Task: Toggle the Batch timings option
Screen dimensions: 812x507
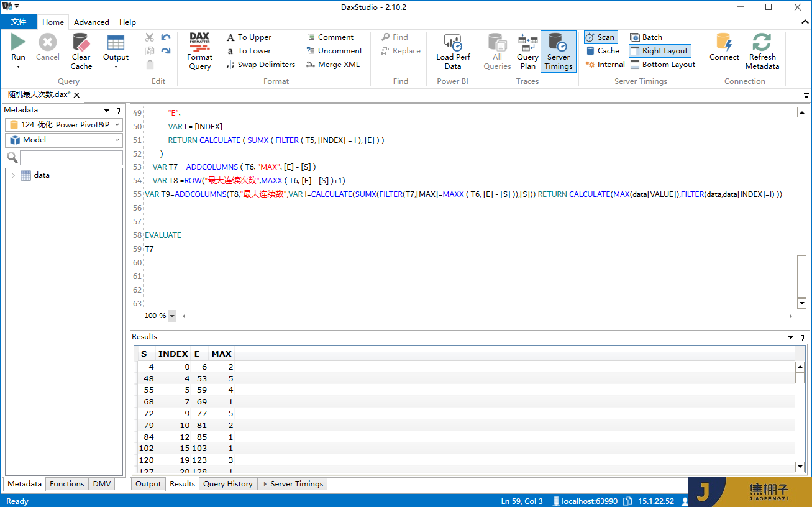Action: pos(646,37)
